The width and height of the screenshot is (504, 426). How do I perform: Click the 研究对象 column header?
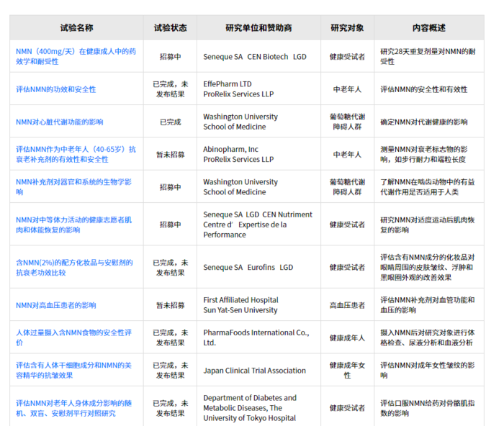pyautogui.click(x=347, y=27)
